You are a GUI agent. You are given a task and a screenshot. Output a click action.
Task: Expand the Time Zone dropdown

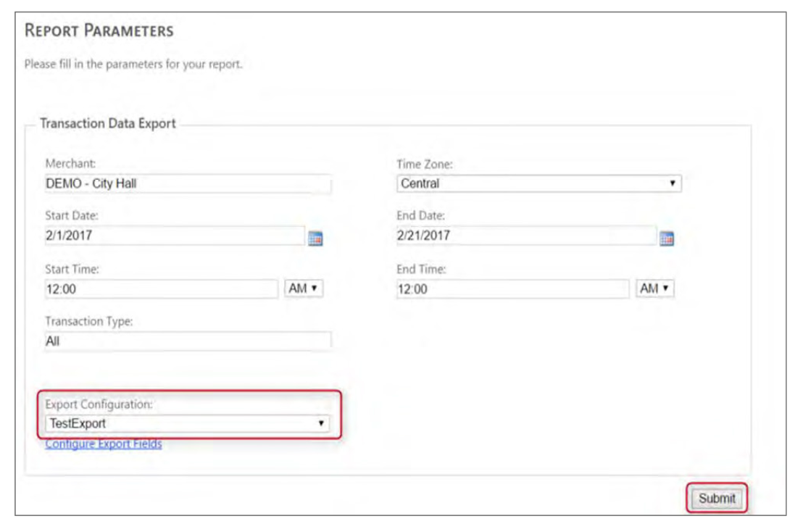tap(538, 184)
